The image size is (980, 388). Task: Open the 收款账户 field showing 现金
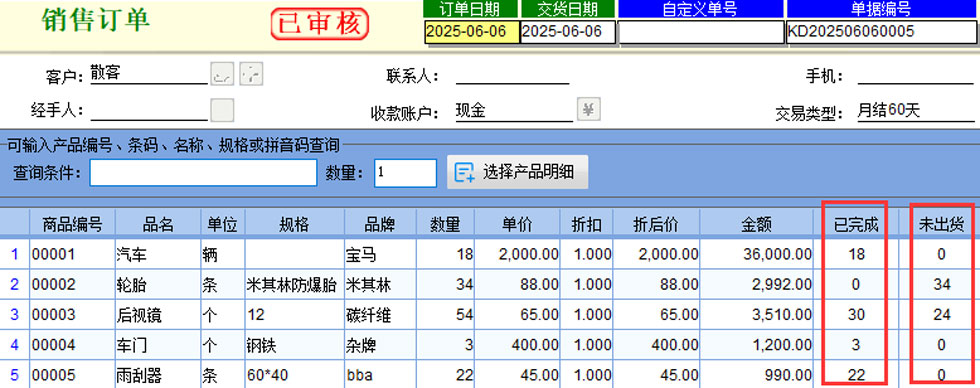[x=514, y=111]
